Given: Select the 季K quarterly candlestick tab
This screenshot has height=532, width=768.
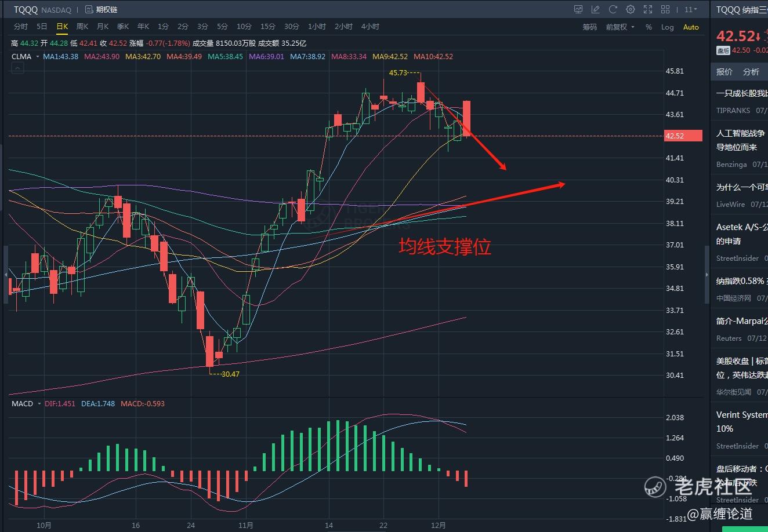Looking at the screenshot, I should (123, 27).
